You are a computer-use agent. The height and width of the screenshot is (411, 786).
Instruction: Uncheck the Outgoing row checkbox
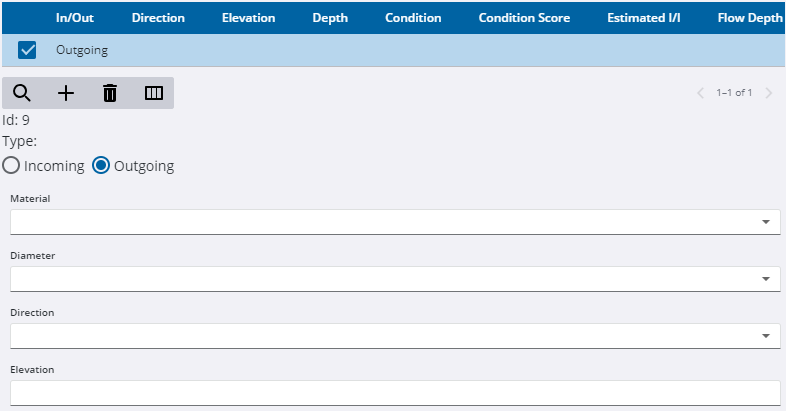[x=28, y=50]
